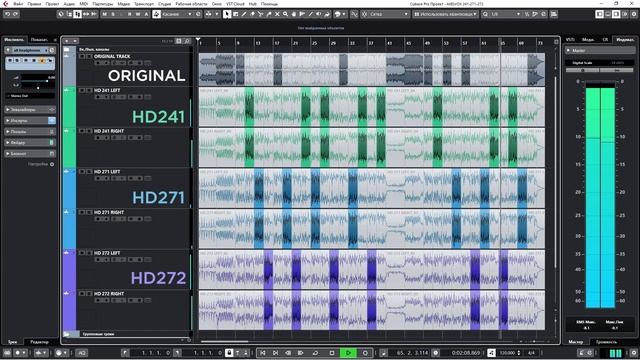
Task: Expand the Блокнот inspector section
Action: pos(30,153)
